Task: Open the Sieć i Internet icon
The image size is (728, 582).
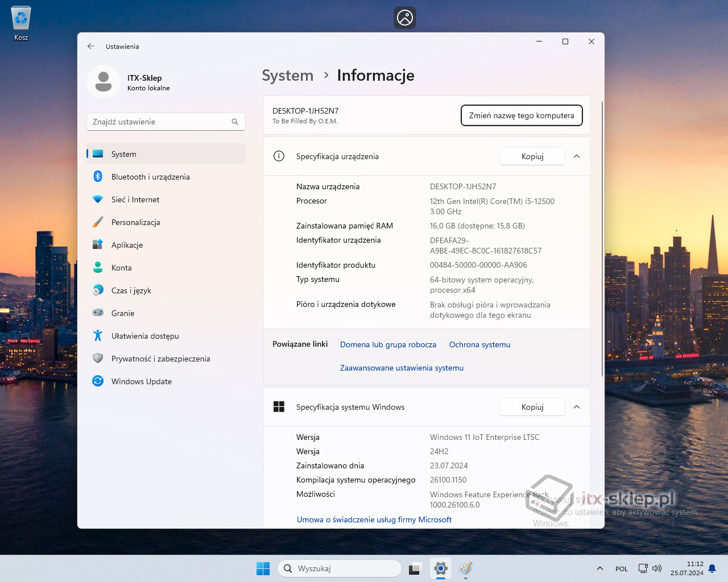Action: click(98, 199)
